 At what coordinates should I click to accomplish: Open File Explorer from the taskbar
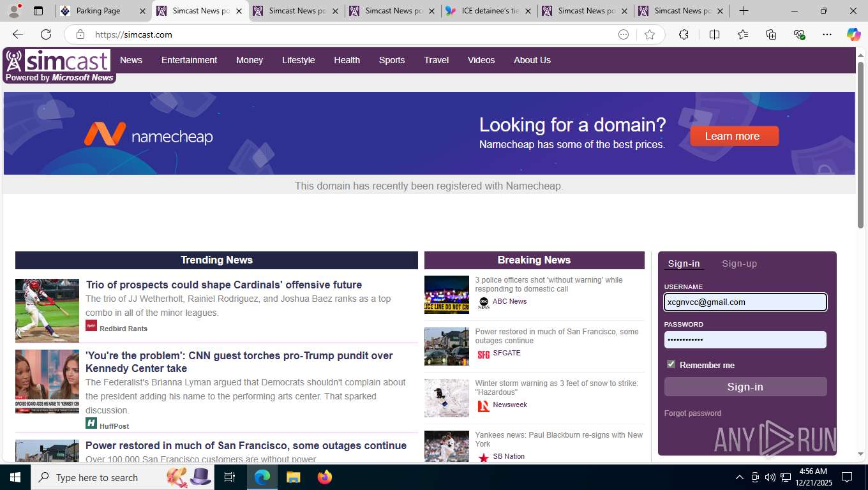point(293,477)
